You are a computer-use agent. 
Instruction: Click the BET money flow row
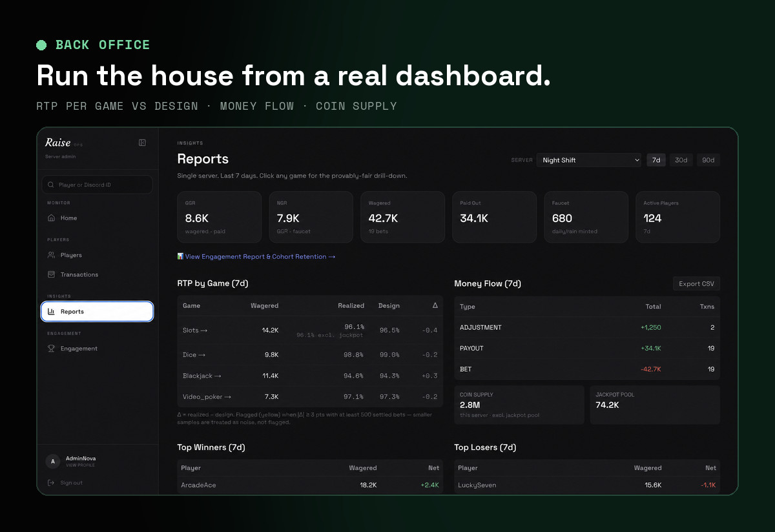(x=587, y=369)
